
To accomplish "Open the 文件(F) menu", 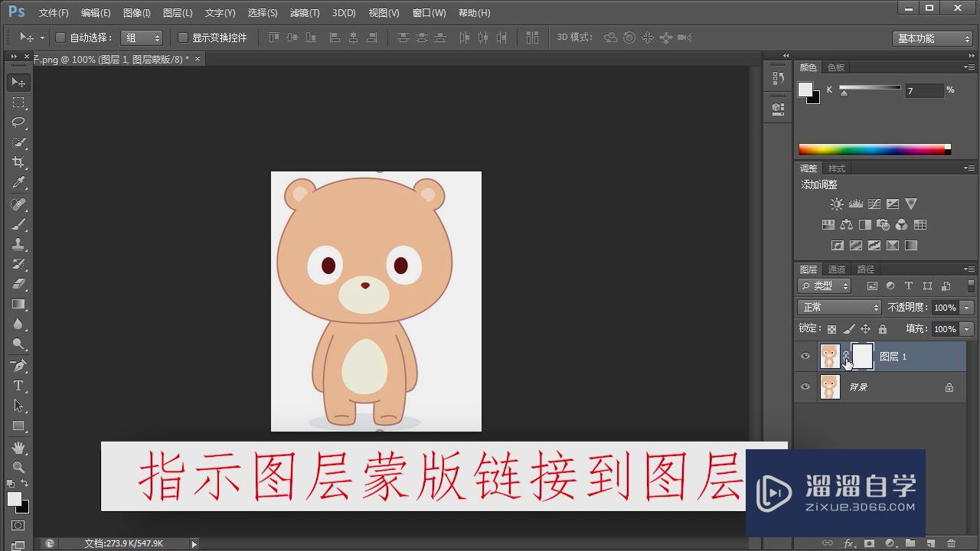I will [x=54, y=13].
